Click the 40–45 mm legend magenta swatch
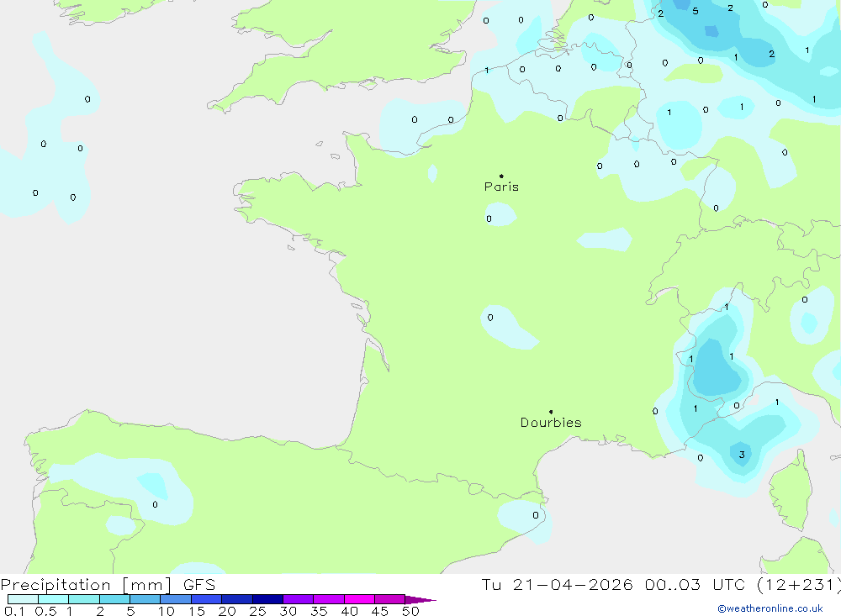 click(359, 599)
